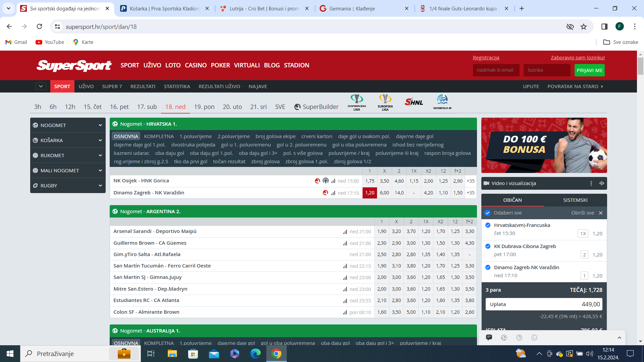Screen dimensions: 644x362
Task: Open Chrome side panel icon
Action: (x=604, y=26)
